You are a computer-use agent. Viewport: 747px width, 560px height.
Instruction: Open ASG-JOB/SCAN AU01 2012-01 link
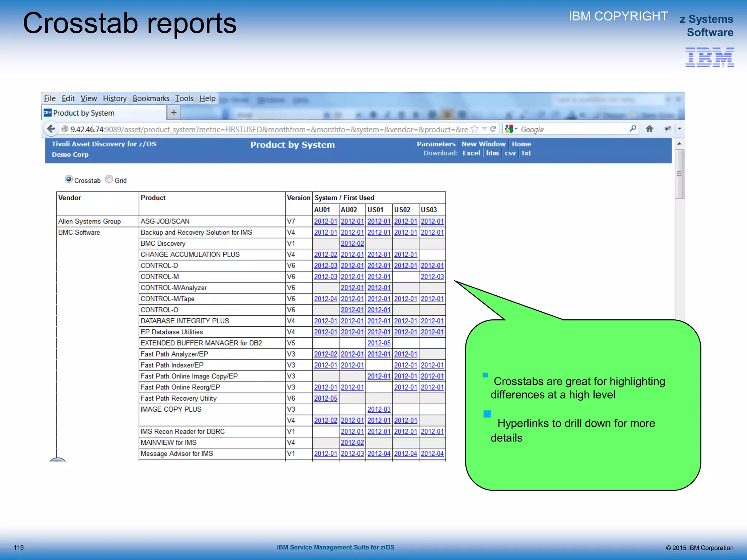click(325, 221)
